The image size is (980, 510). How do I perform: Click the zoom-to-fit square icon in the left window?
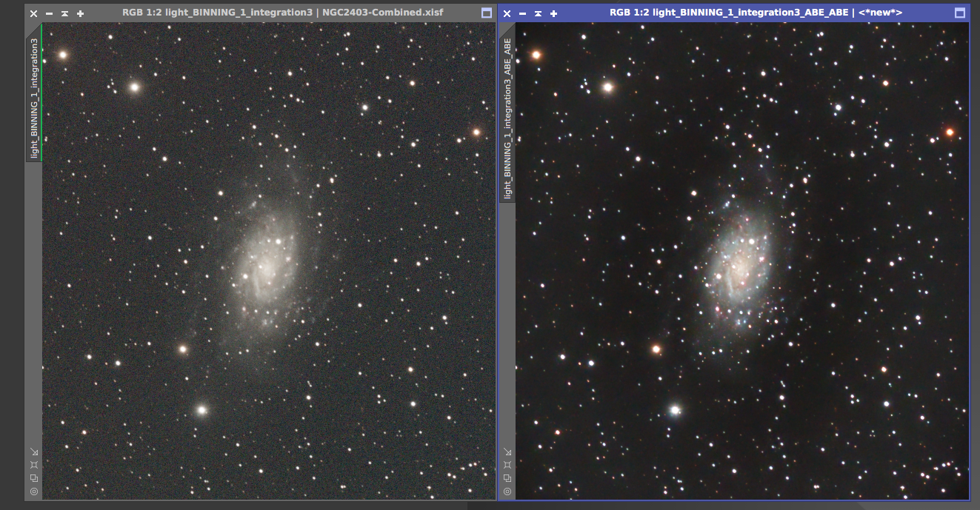pos(34,465)
